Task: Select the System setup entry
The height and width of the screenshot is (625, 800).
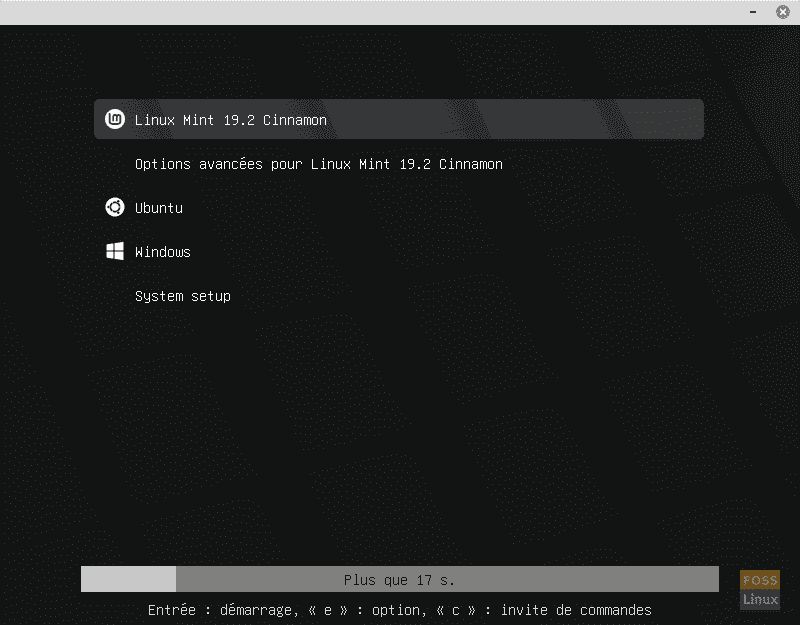Action: click(x=183, y=296)
